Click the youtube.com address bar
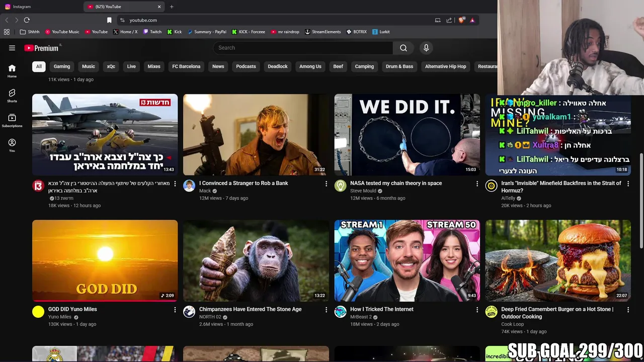 (x=277, y=20)
